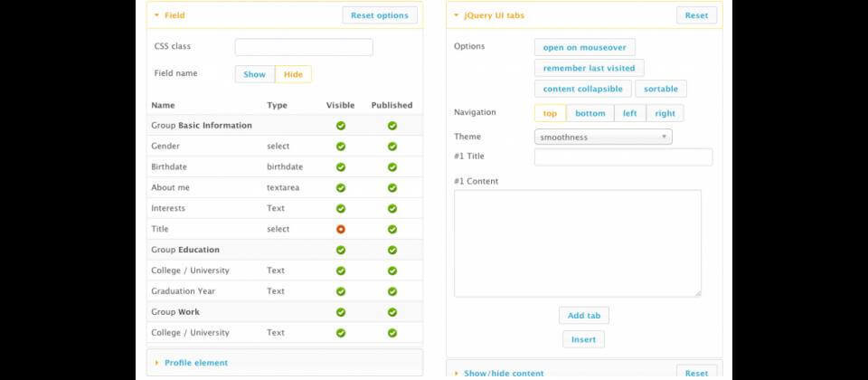Screen dimensions: 868x380
Task: Toggle Published icon for Group Education
Action: 392,250
